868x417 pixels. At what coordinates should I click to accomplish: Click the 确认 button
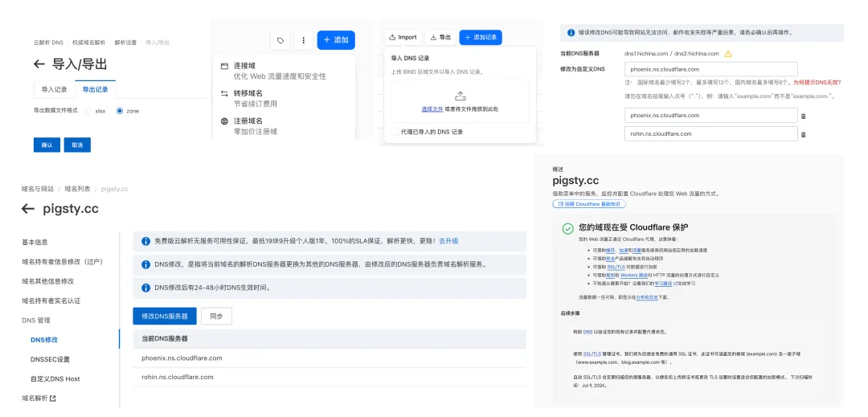tap(47, 145)
